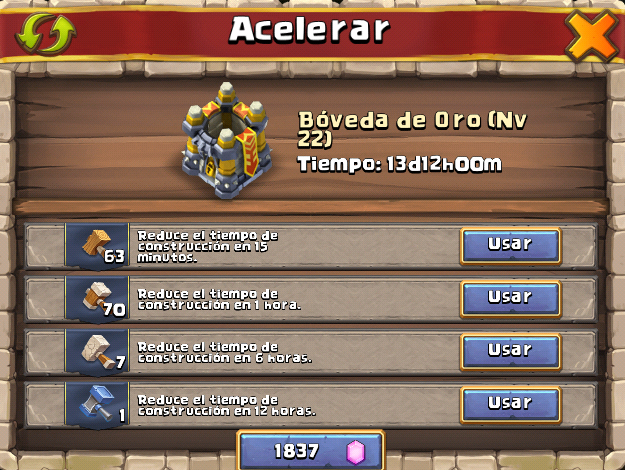The height and width of the screenshot is (470, 625).
Task: Use the 12 horas speed-up item
Action: click(x=511, y=405)
